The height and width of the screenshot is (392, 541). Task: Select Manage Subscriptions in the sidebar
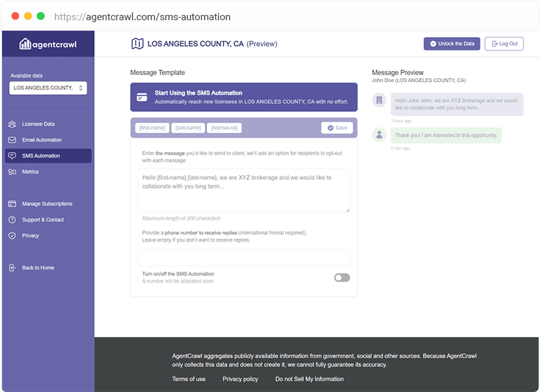[47, 204]
